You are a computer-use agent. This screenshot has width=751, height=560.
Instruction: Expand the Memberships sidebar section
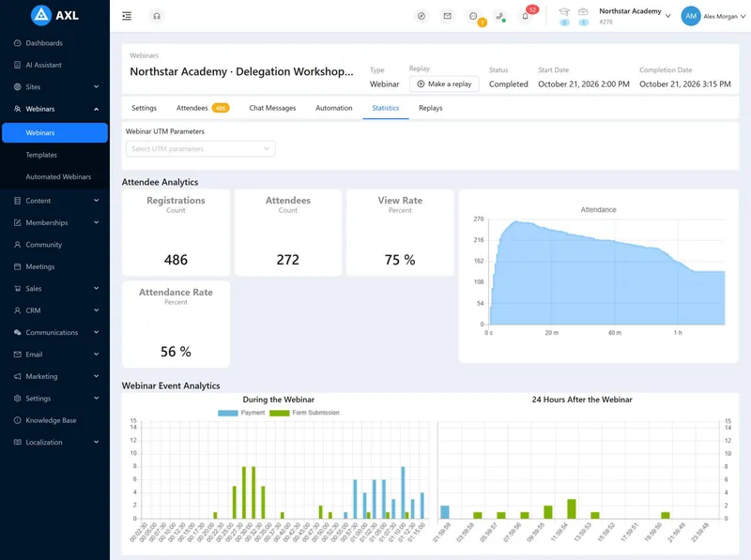click(x=54, y=222)
